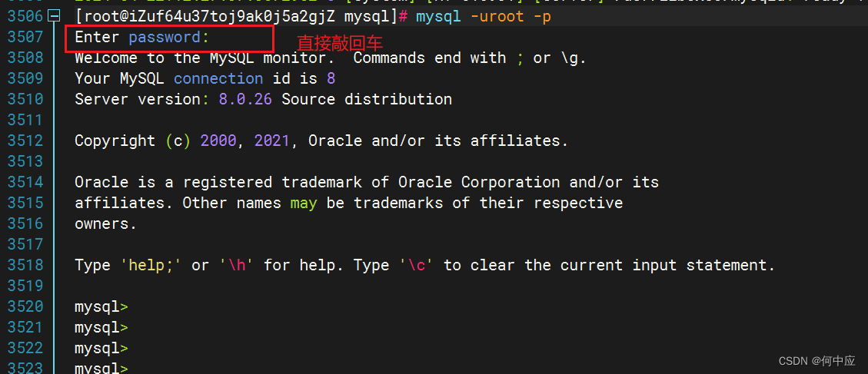Click 'Server version: 8.0.26 Source distribution' line

[264, 100]
